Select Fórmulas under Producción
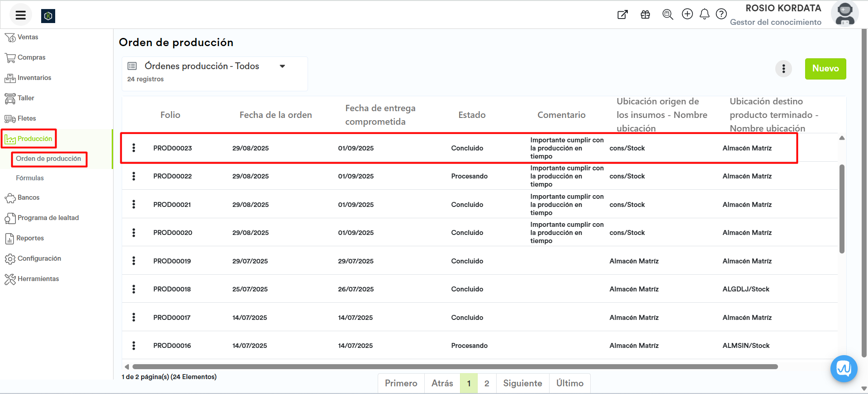This screenshot has height=394, width=868. (30, 178)
